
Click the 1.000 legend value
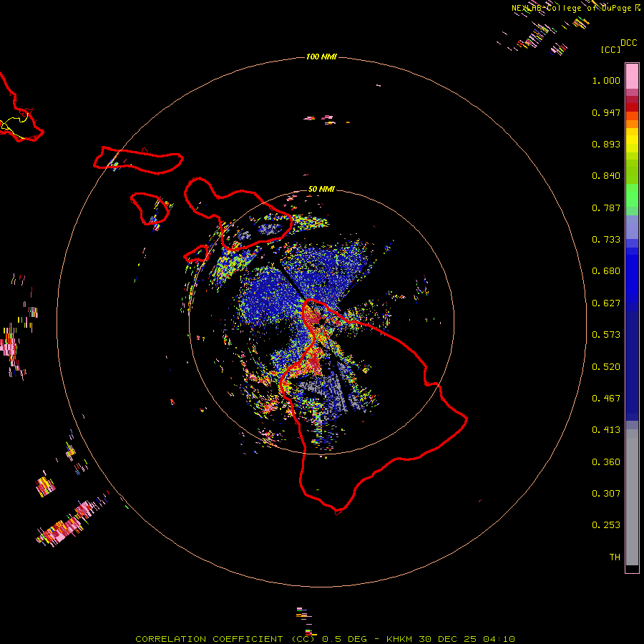tap(606, 80)
